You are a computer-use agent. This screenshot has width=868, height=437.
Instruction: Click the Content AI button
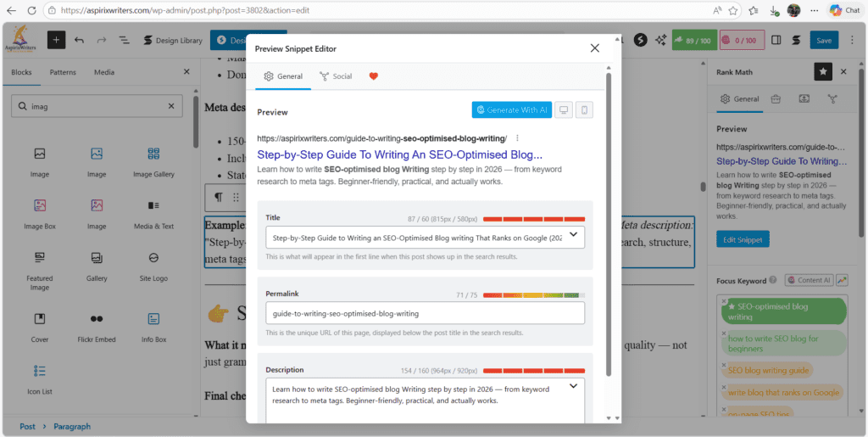[810, 280]
